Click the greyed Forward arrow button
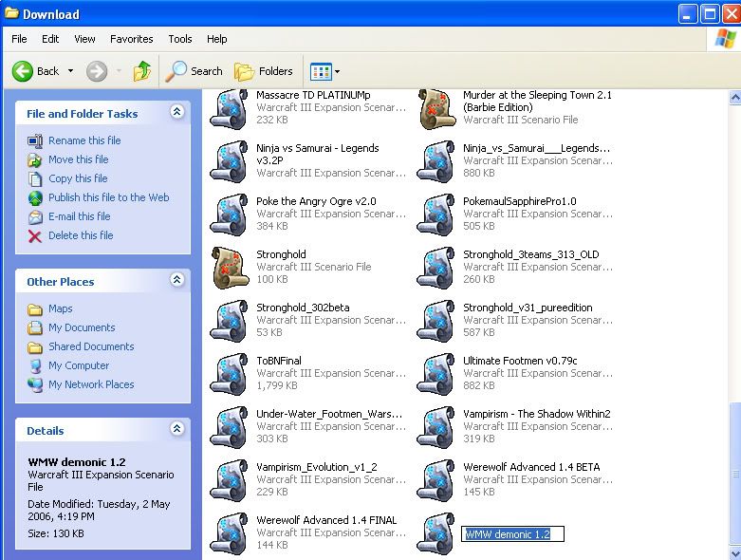Image resolution: width=741 pixels, height=560 pixels. (97, 71)
